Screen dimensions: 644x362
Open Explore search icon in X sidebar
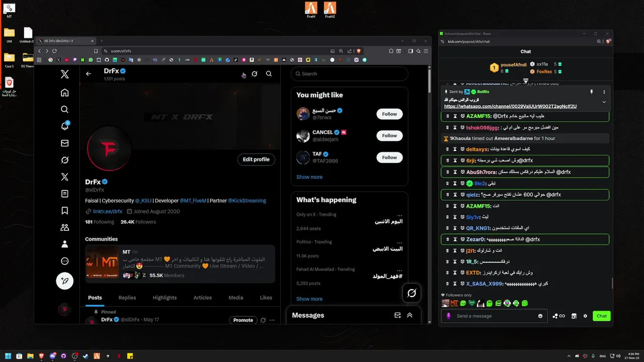coord(64,109)
